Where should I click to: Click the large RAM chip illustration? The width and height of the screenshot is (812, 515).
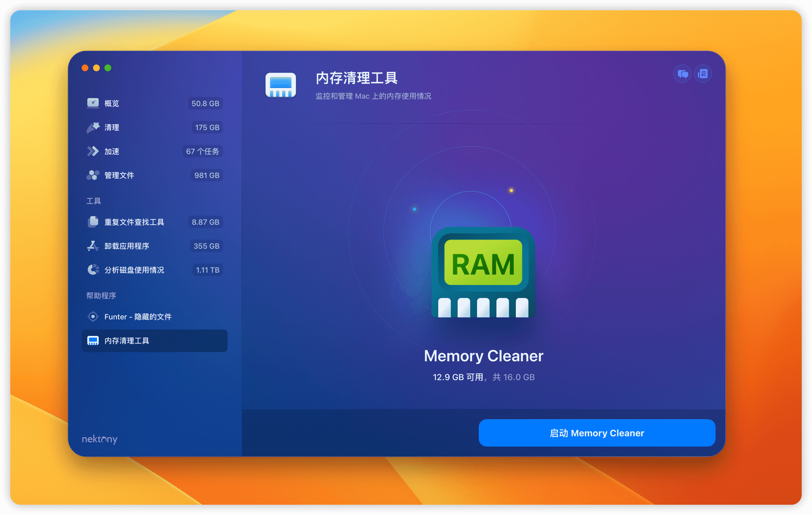(483, 272)
